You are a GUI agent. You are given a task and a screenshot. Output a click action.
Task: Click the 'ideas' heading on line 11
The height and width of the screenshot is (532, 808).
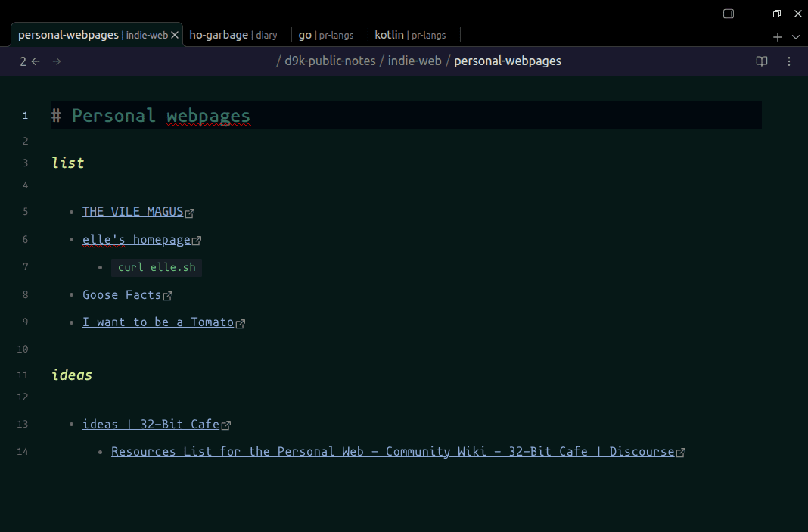point(72,375)
